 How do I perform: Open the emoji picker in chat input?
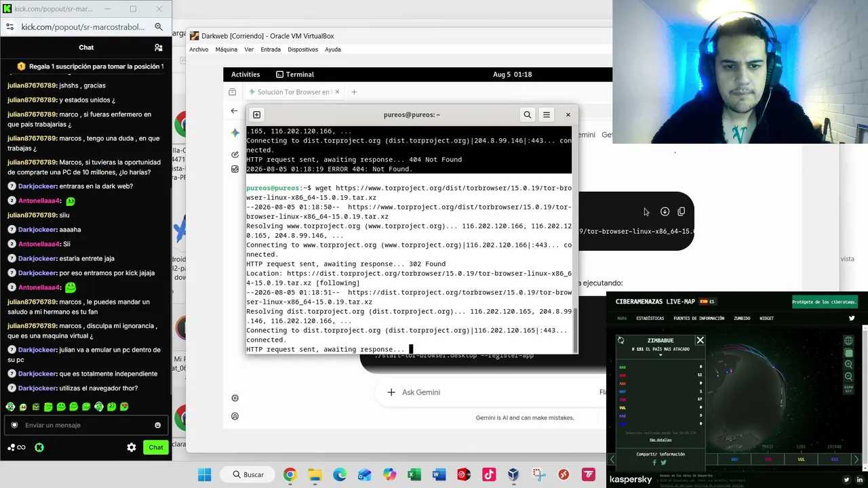tap(158, 425)
